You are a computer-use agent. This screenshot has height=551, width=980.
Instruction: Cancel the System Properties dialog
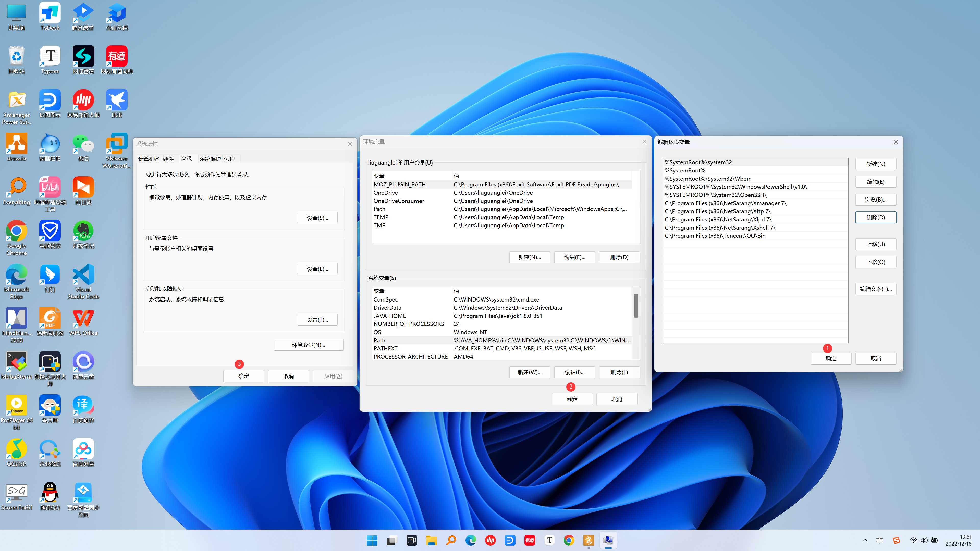pos(288,376)
